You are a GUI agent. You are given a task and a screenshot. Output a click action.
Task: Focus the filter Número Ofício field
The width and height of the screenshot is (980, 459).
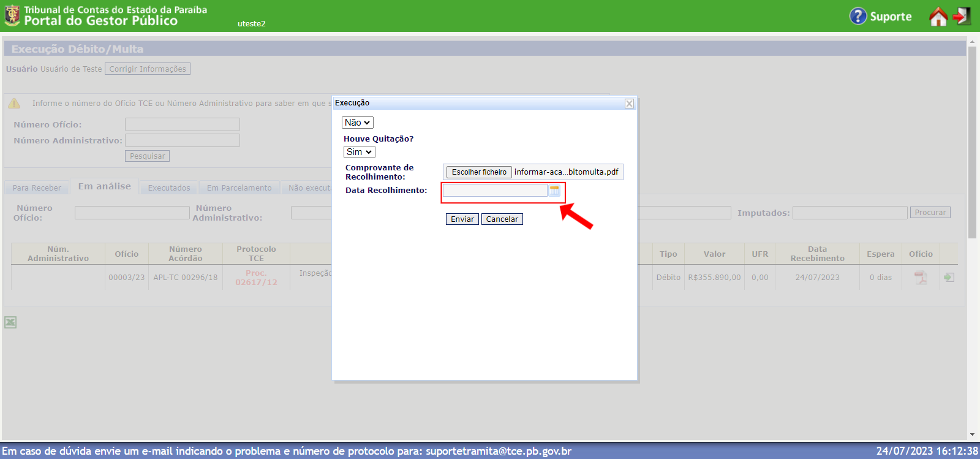132,213
